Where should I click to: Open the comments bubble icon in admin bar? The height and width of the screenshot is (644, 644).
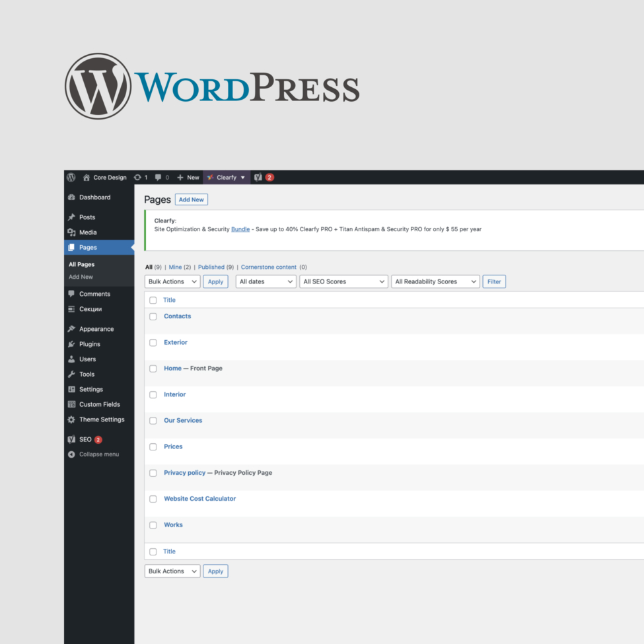click(158, 178)
